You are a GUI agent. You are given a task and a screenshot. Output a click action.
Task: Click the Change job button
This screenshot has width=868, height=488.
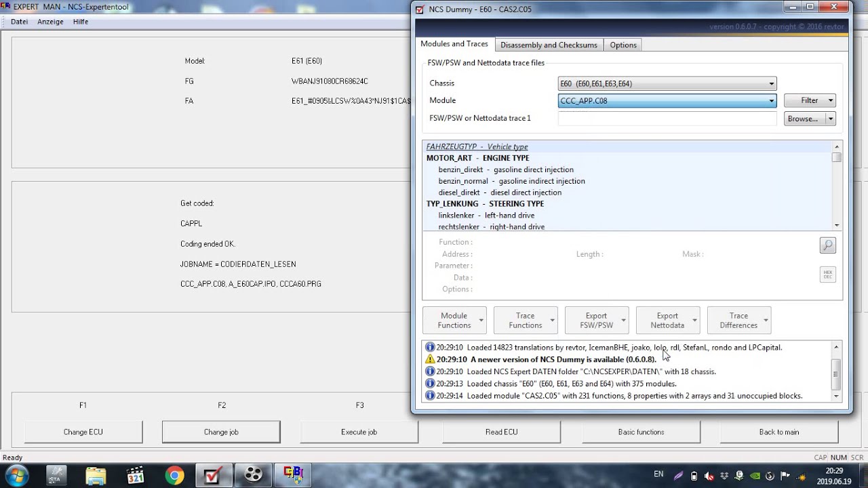(x=221, y=432)
